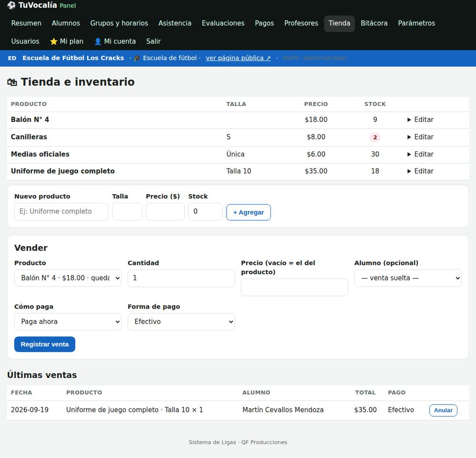This screenshot has height=458, width=476.
Task: Click the Medias oficiales product name
Action: (40, 154)
